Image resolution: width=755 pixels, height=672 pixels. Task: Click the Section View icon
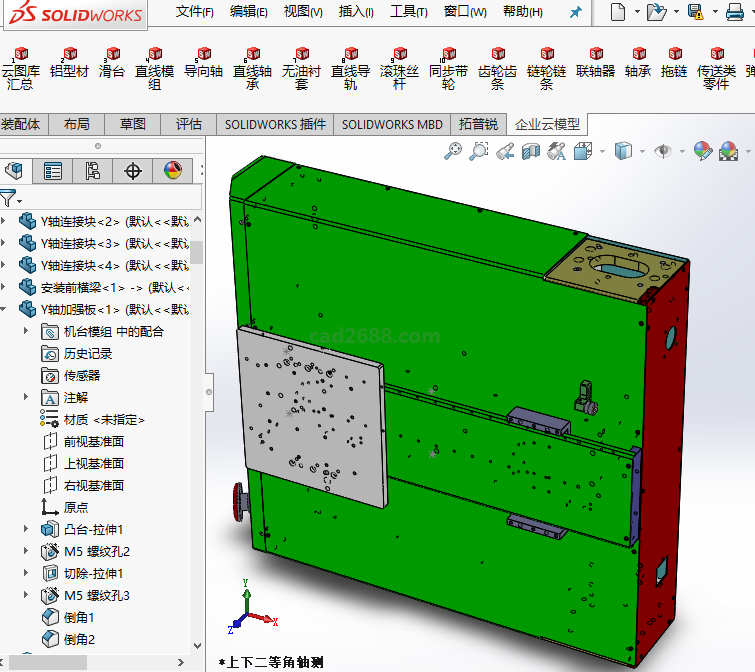[x=531, y=151]
